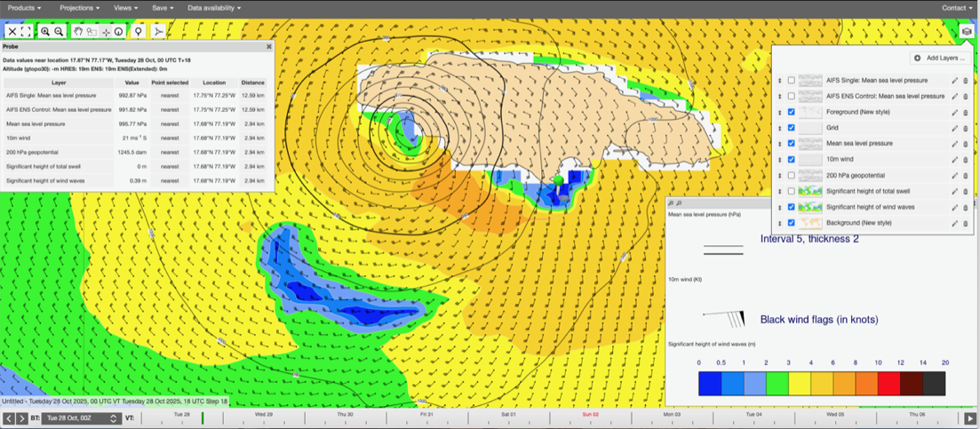Open the Data availability menu
This screenshot has height=429, width=980.
[213, 8]
